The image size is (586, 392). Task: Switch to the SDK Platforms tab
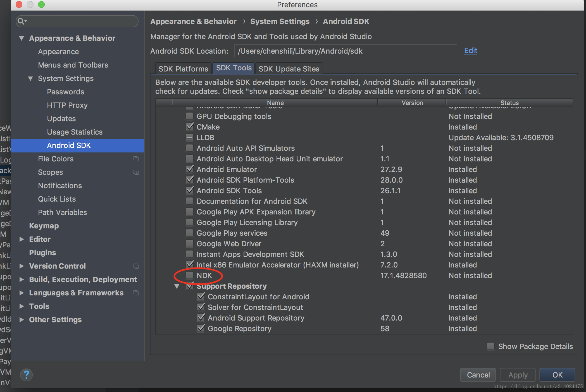[x=183, y=69]
